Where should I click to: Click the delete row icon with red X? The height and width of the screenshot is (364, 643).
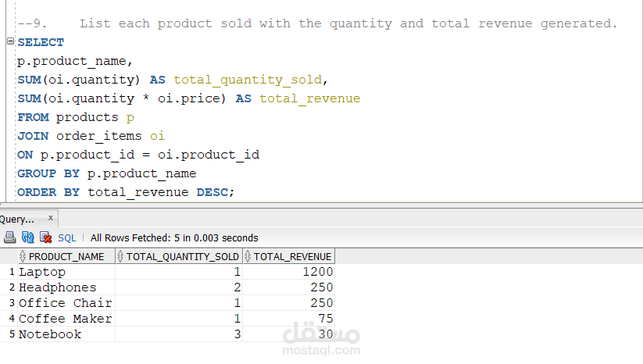pyautogui.click(x=45, y=237)
